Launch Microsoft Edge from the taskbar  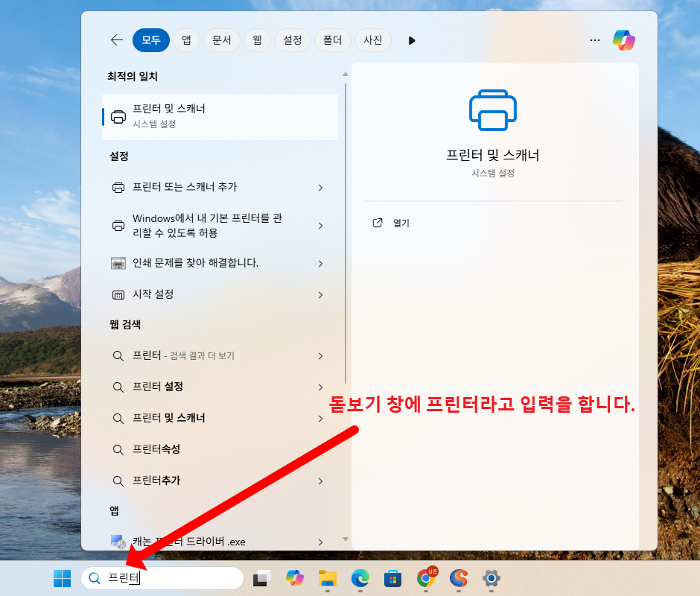pyautogui.click(x=360, y=577)
